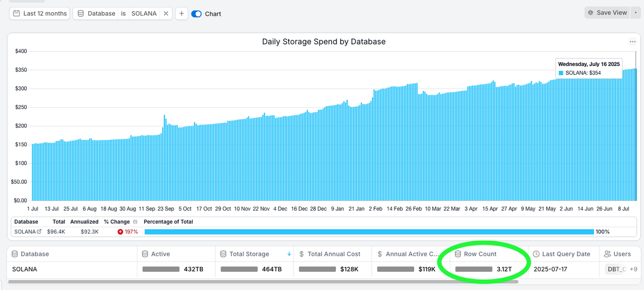The image size is (644, 290).
Task: Show the +9 additional users
Action: click(633, 269)
